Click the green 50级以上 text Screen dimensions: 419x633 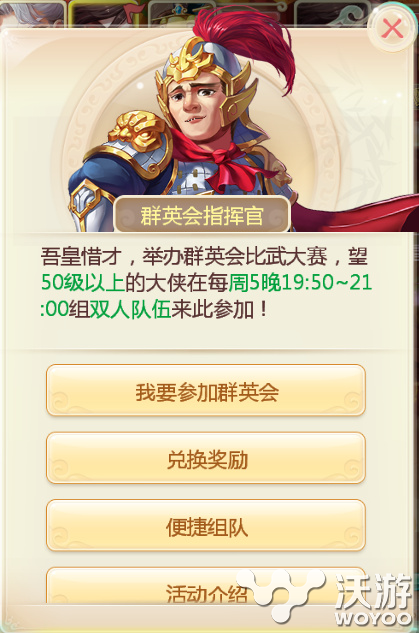pyautogui.click(x=83, y=283)
